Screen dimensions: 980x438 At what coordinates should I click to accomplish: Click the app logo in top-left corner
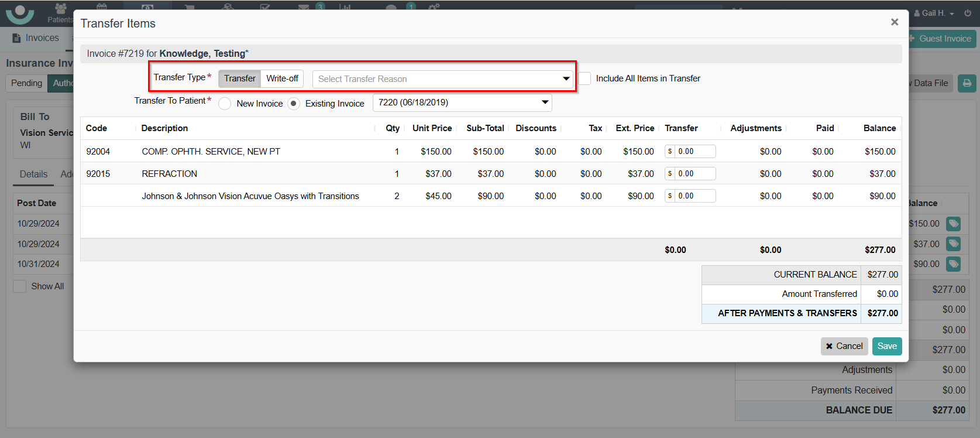click(20, 13)
